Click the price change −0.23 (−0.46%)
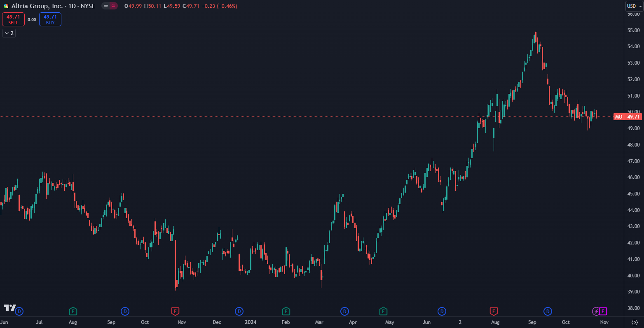Screen dimensions: 644x328 pyautogui.click(x=219, y=6)
